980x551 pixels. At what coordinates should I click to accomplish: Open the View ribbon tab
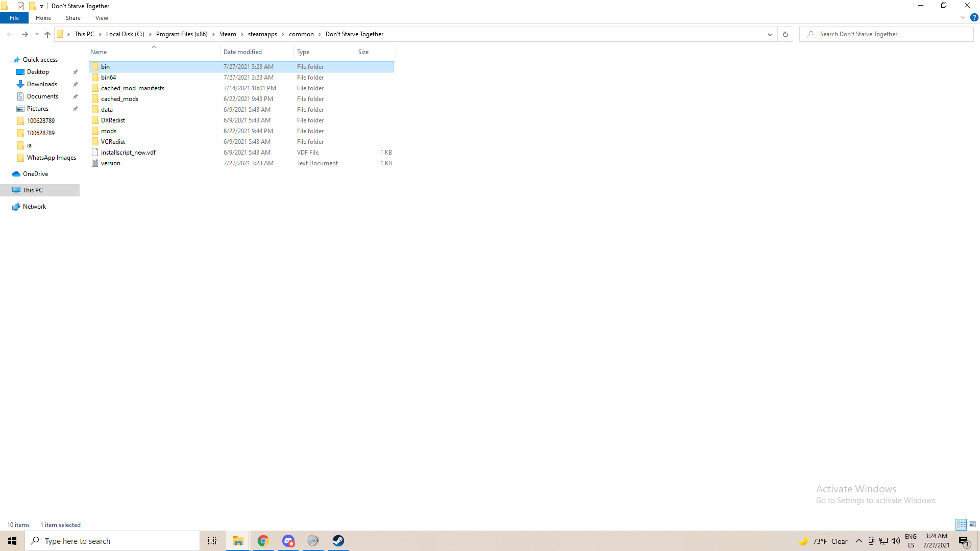pyautogui.click(x=102, y=18)
